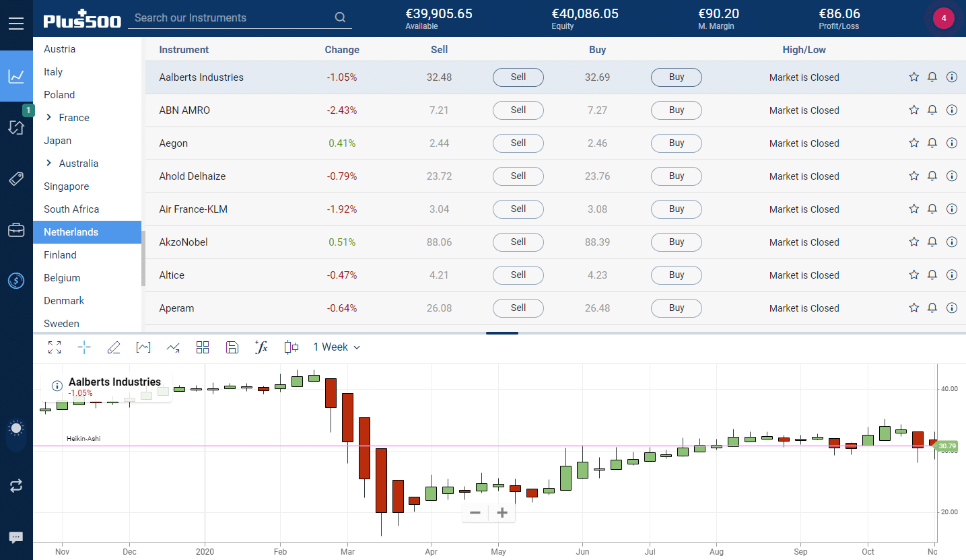Add Aalberts Industries to favorites star
The height and width of the screenshot is (560, 966).
click(x=914, y=77)
